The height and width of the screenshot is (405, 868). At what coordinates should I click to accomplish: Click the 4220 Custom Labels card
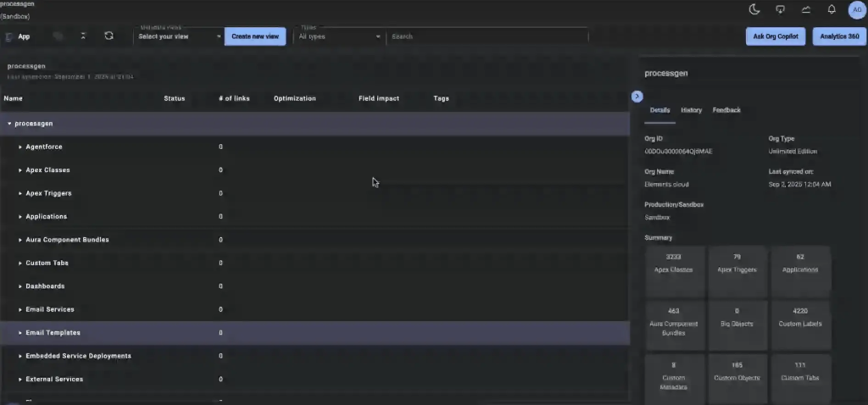pyautogui.click(x=800, y=325)
